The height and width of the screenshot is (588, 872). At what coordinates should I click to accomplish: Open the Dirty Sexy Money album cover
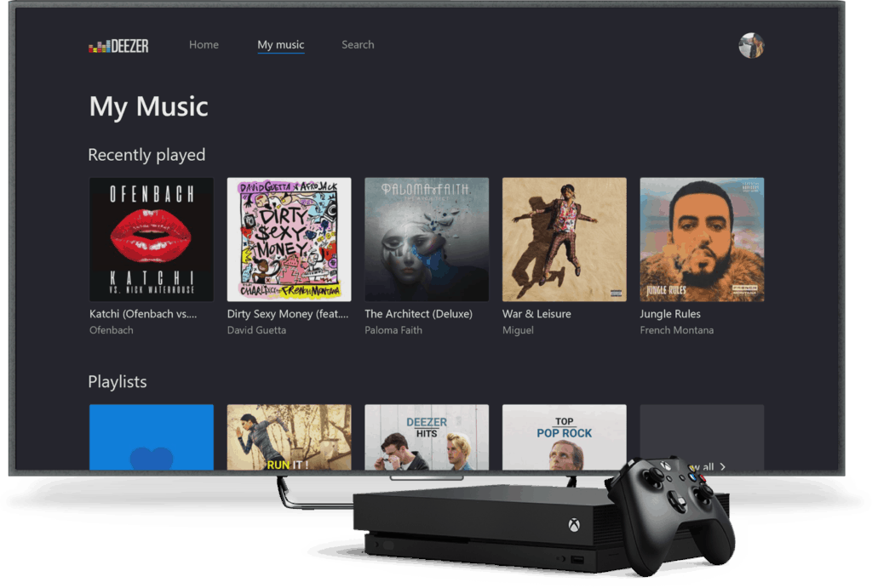click(x=289, y=239)
